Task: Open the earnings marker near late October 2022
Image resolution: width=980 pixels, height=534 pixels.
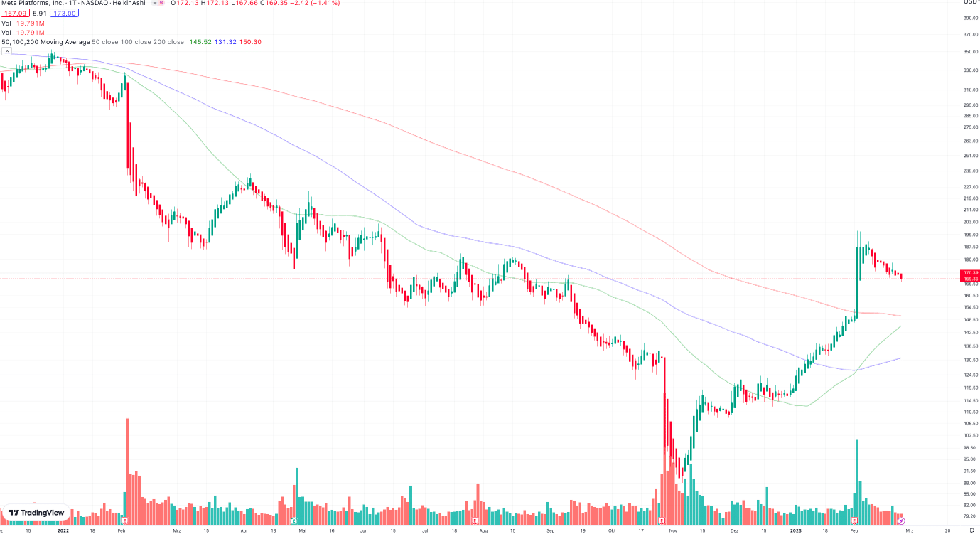Action: click(x=662, y=521)
